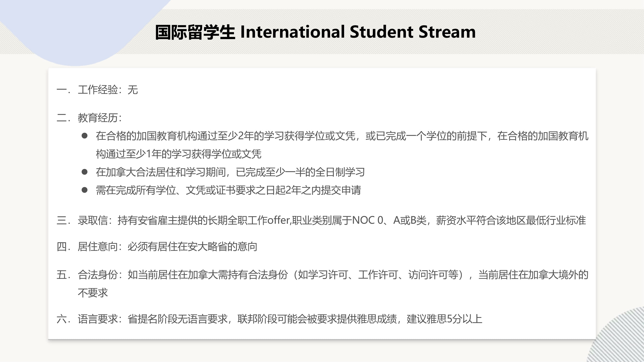Click the text '建议雅思5分以上'
Screen dimensions: 644x362
(x=445, y=319)
